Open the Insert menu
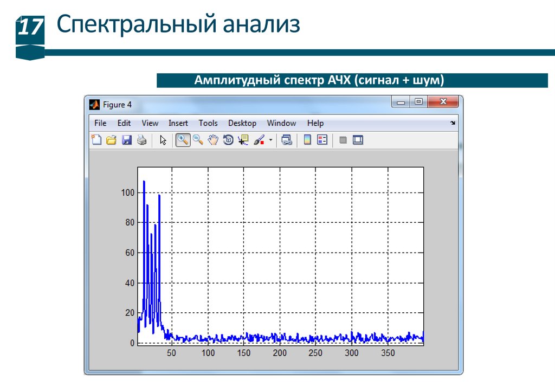This screenshot has height=392, width=555. click(x=178, y=123)
